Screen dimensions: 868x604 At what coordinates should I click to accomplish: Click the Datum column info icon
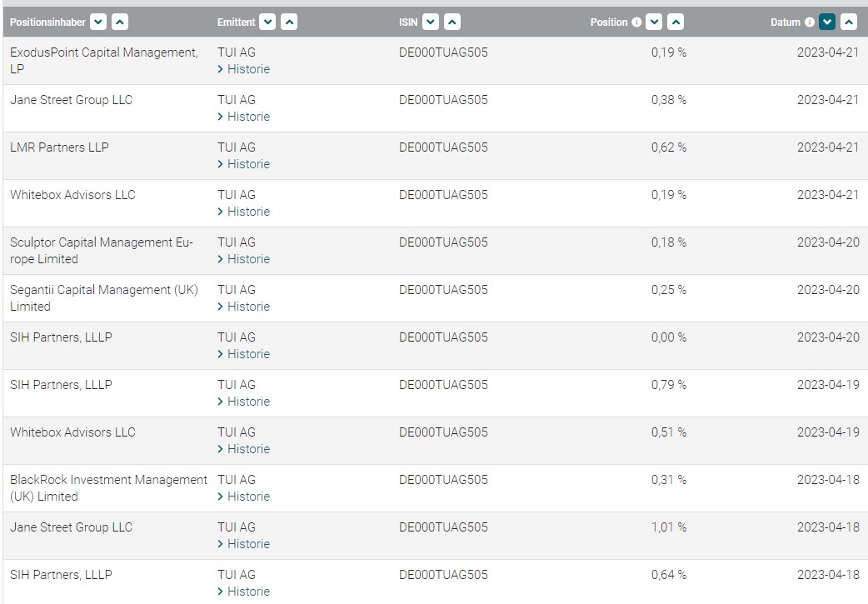pos(809,22)
